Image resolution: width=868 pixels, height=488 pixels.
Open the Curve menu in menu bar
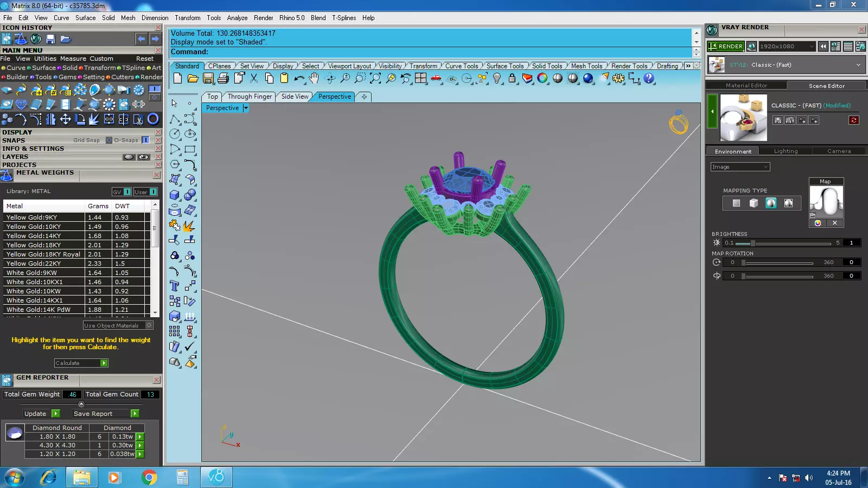click(61, 18)
